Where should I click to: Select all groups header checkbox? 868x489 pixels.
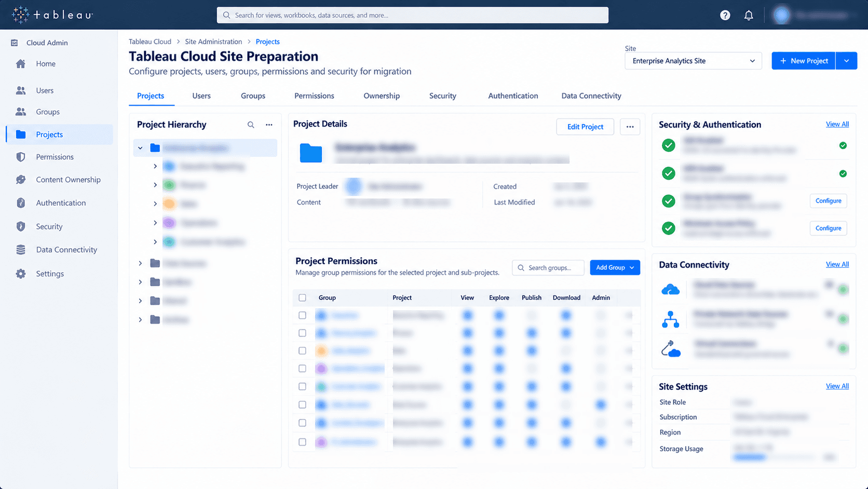coord(302,298)
